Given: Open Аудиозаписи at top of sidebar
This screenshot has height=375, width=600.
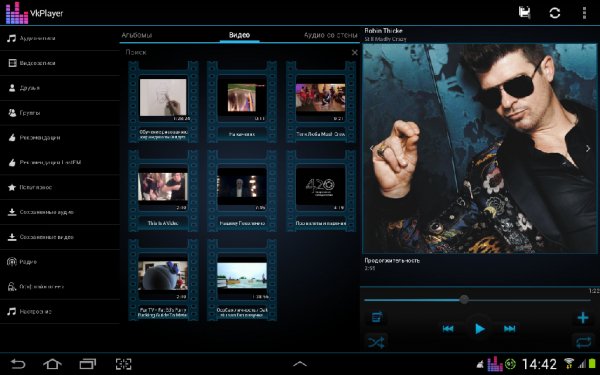Looking at the screenshot, I should 60,38.
